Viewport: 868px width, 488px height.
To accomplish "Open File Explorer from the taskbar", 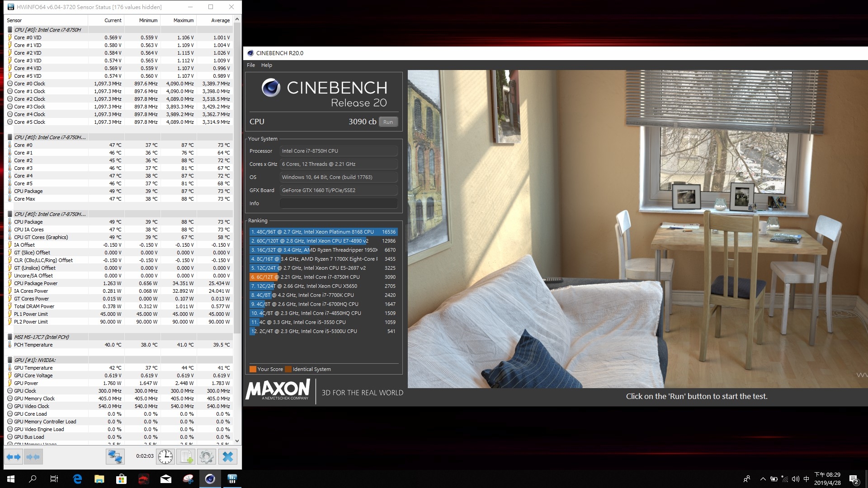I will tap(99, 479).
